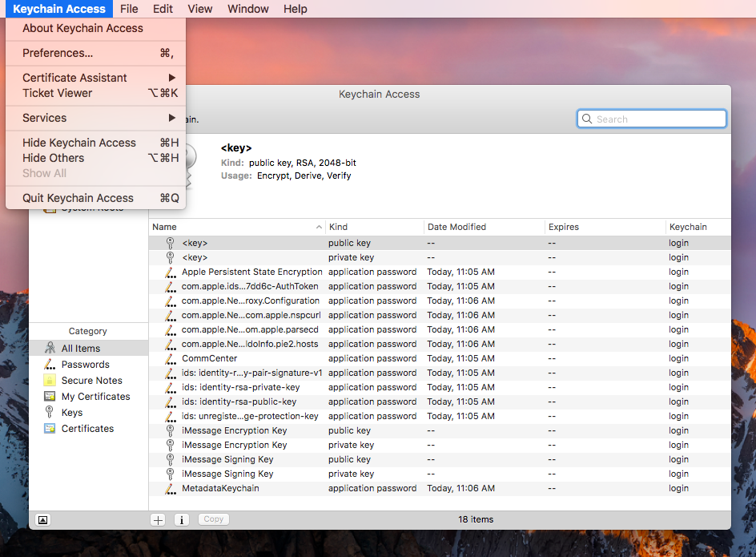
Task: Close the Keychain Access menu bar title menu
Action: [59, 9]
